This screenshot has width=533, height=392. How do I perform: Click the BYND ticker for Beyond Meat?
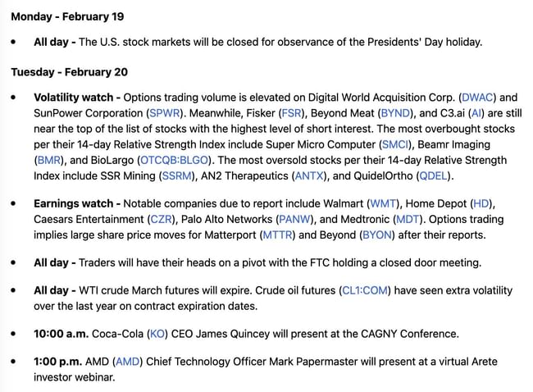click(x=394, y=112)
